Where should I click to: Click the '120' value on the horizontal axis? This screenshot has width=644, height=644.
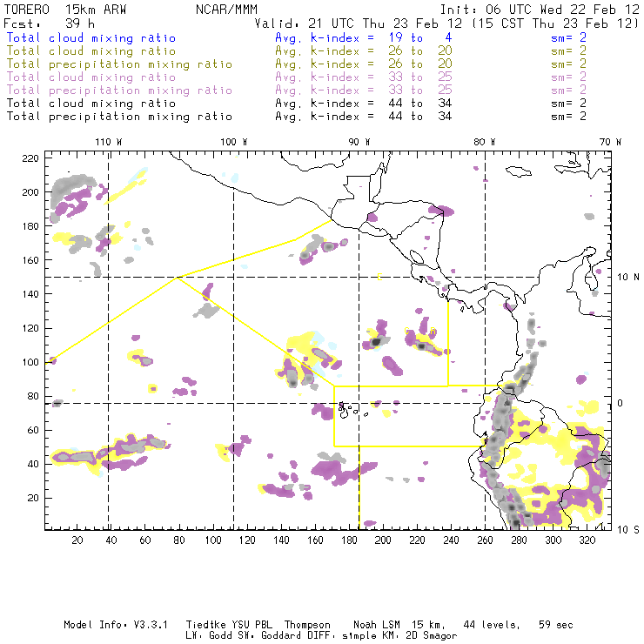247,540
